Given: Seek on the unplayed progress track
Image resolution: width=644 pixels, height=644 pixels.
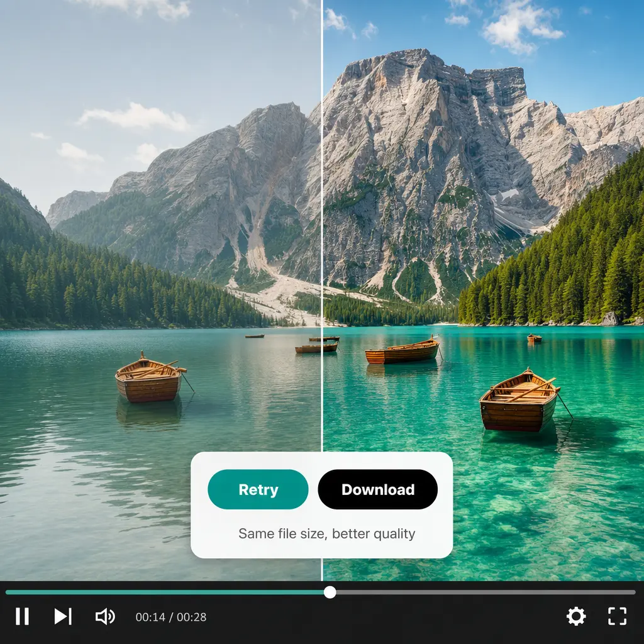Looking at the screenshot, I should (486, 592).
